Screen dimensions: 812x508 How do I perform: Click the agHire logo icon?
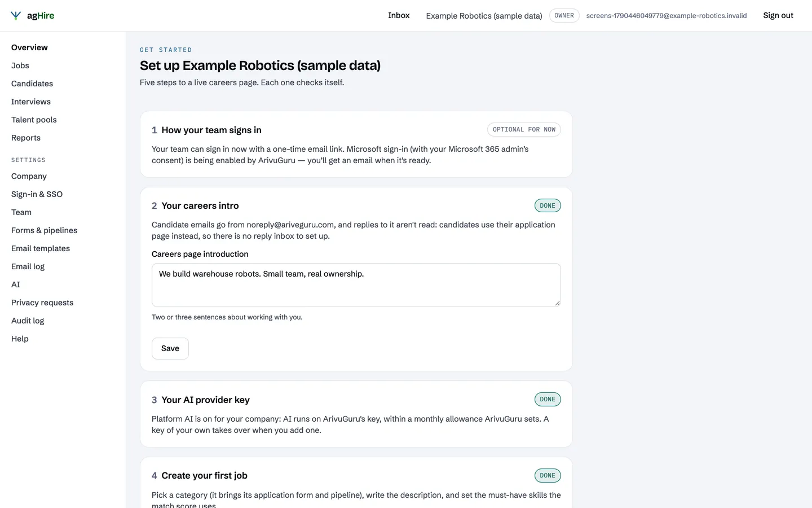pyautogui.click(x=16, y=16)
